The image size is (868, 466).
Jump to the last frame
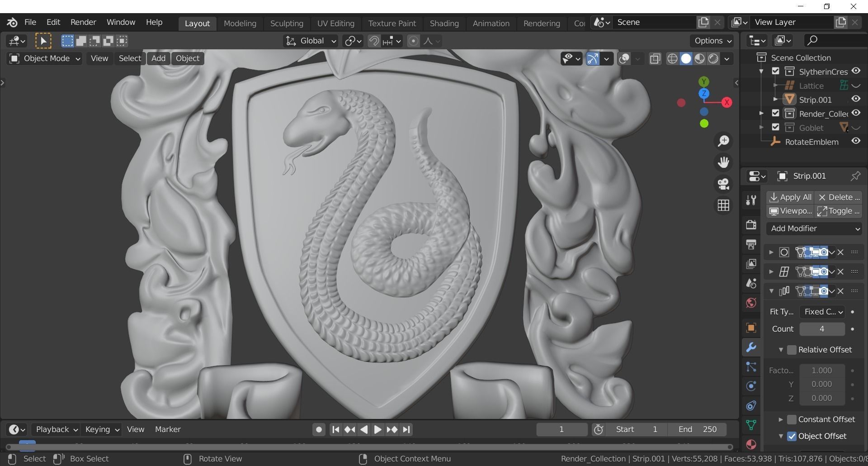coord(406,429)
